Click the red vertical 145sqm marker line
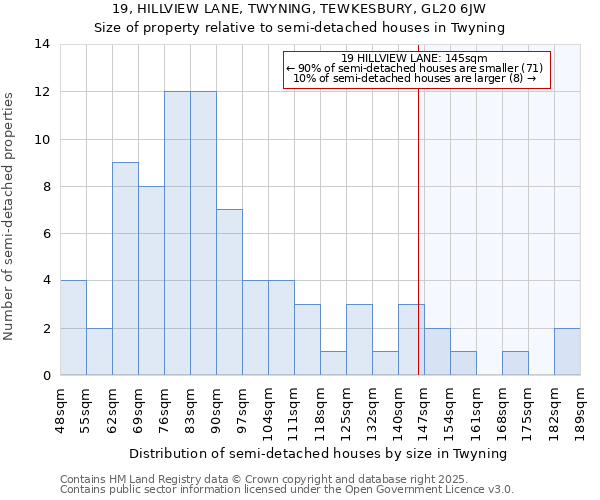 click(x=418, y=230)
